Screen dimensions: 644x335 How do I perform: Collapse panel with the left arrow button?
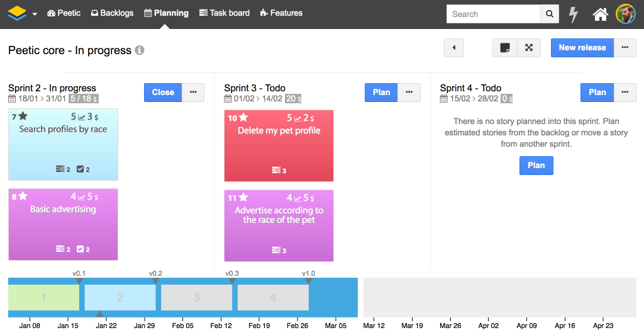(454, 48)
